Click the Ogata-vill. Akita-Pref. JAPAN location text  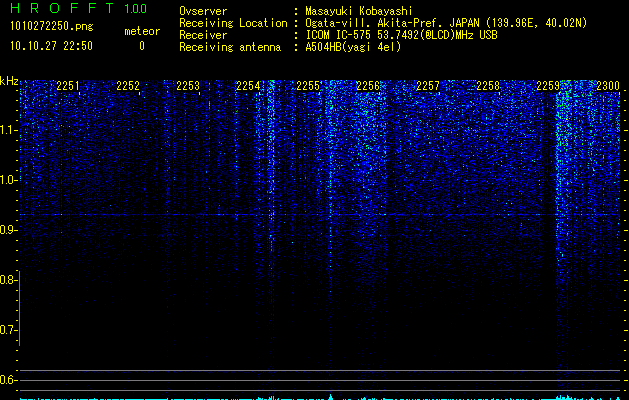(446, 23)
